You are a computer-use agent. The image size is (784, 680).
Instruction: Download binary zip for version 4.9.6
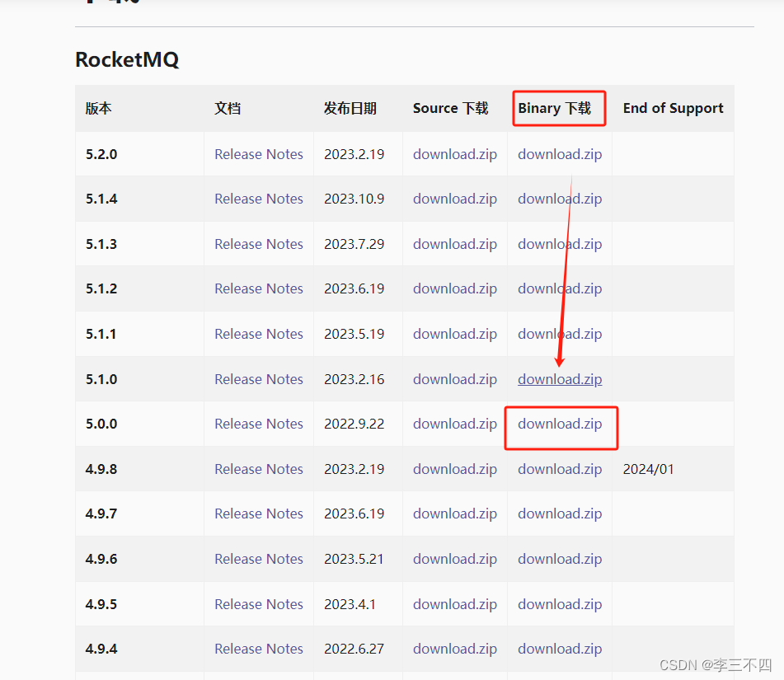tap(560, 559)
